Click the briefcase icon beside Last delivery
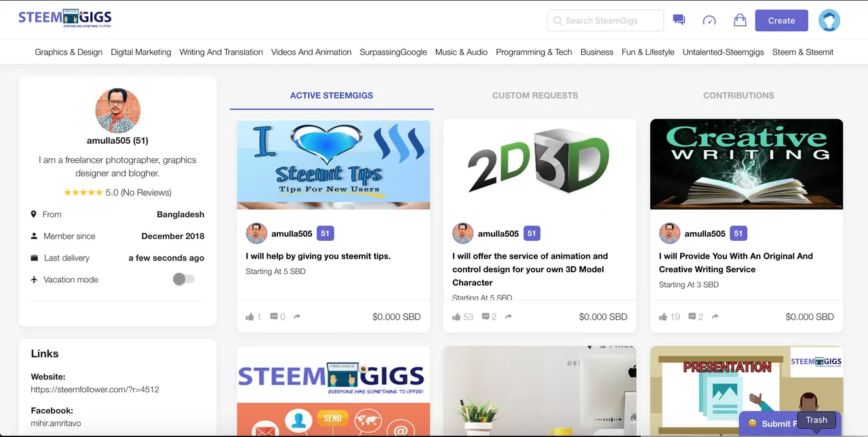 coord(34,258)
